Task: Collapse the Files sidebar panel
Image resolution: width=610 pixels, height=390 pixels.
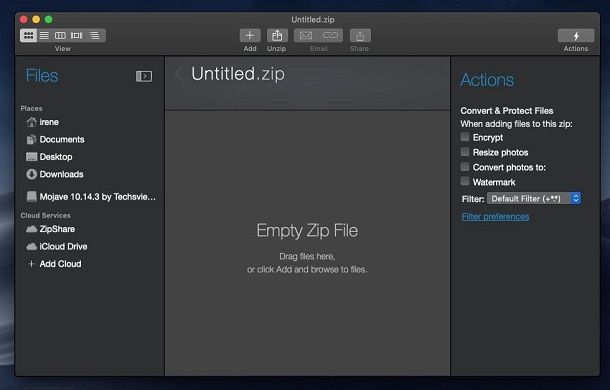Action: click(144, 76)
